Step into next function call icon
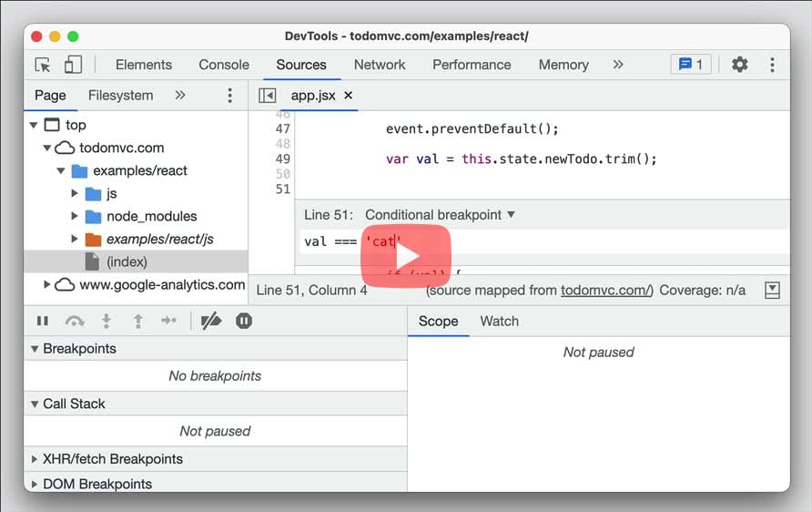812x512 pixels. click(x=107, y=322)
